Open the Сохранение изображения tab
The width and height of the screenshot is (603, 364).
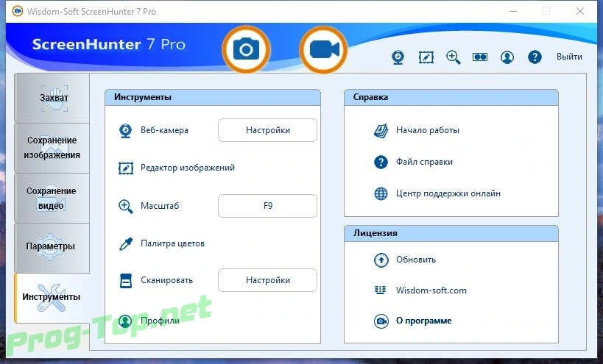(x=52, y=148)
